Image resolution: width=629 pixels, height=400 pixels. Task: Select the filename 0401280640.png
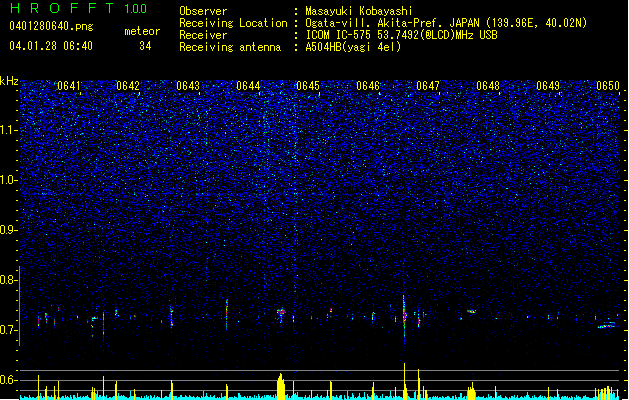click(51, 26)
